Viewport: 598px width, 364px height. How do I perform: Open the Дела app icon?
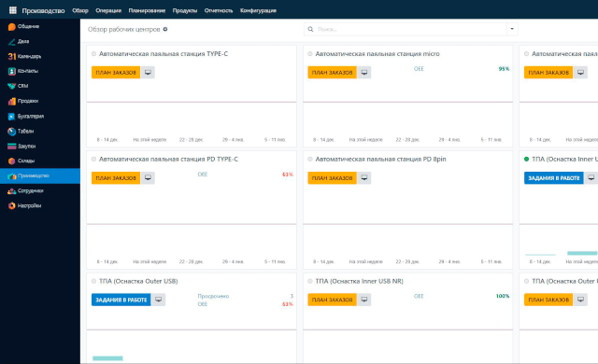12,41
